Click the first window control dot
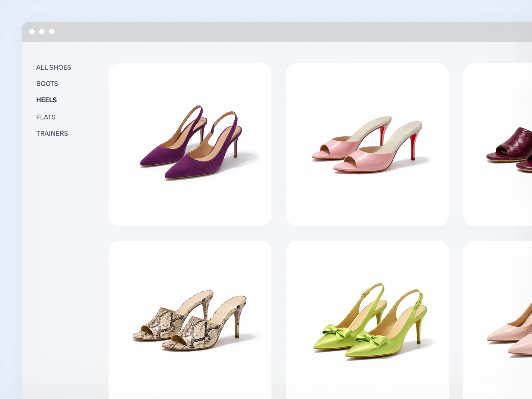The height and width of the screenshot is (399, 532). click(x=32, y=32)
